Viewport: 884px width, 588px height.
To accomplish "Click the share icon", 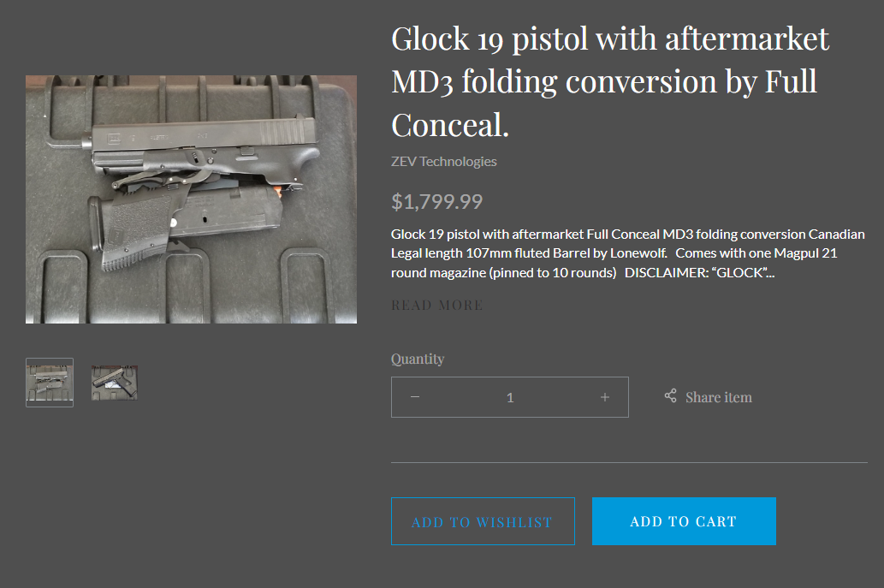I will [671, 396].
